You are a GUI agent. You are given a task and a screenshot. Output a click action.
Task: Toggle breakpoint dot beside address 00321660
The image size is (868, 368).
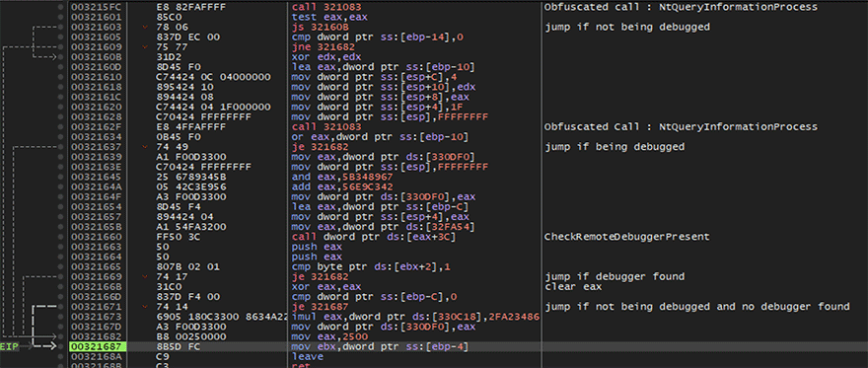click(x=61, y=237)
